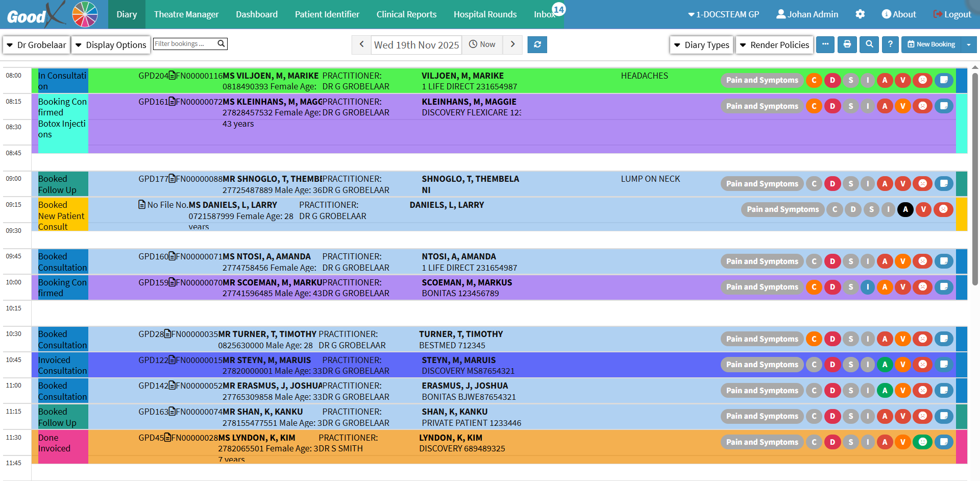Open the Clinical Reports menu item
This screenshot has height=481, width=980.
tap(406, 14)
